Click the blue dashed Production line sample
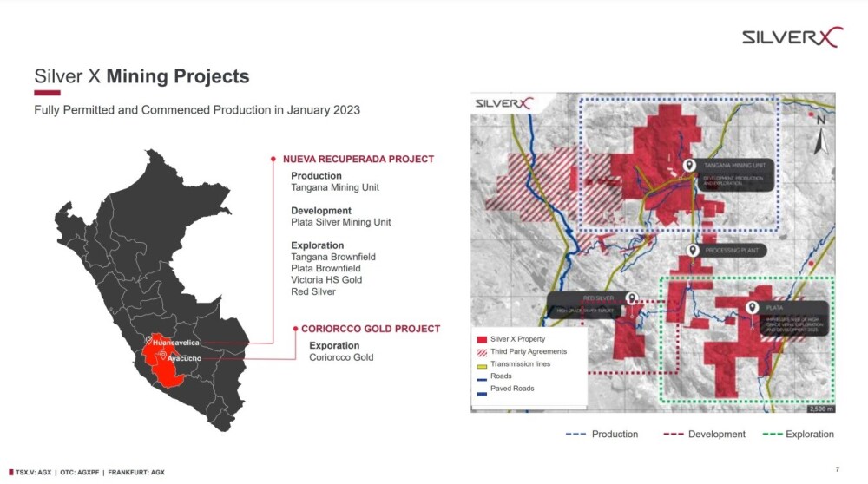The height and width of the screenshot is (484, 868). pos(575,435)
